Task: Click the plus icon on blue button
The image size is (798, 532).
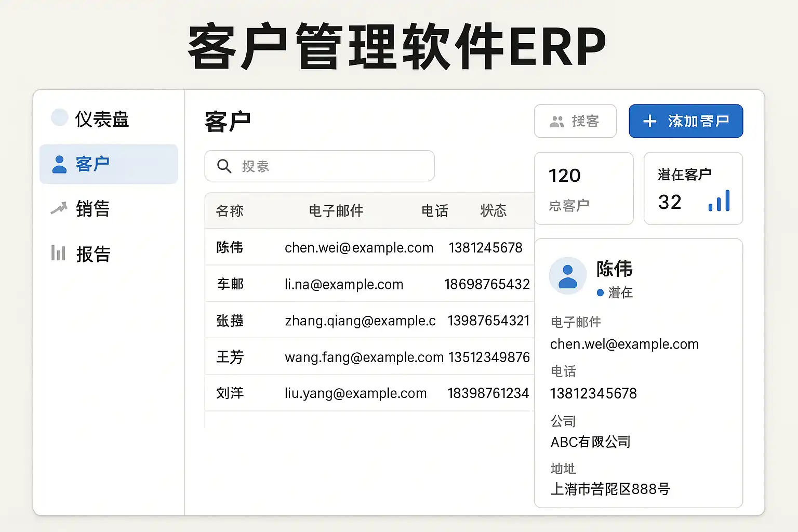Action: pos(649,122)
